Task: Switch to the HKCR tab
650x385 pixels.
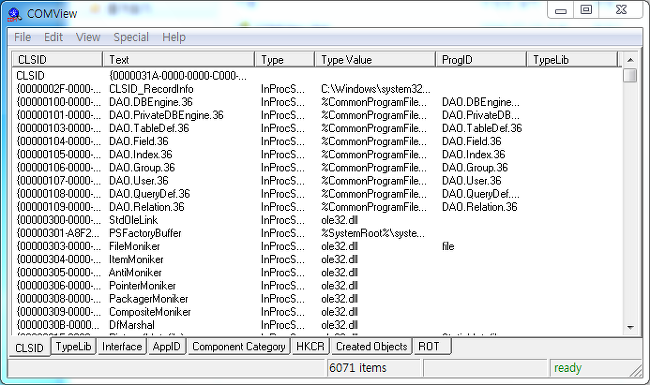Action: (310, 346)
